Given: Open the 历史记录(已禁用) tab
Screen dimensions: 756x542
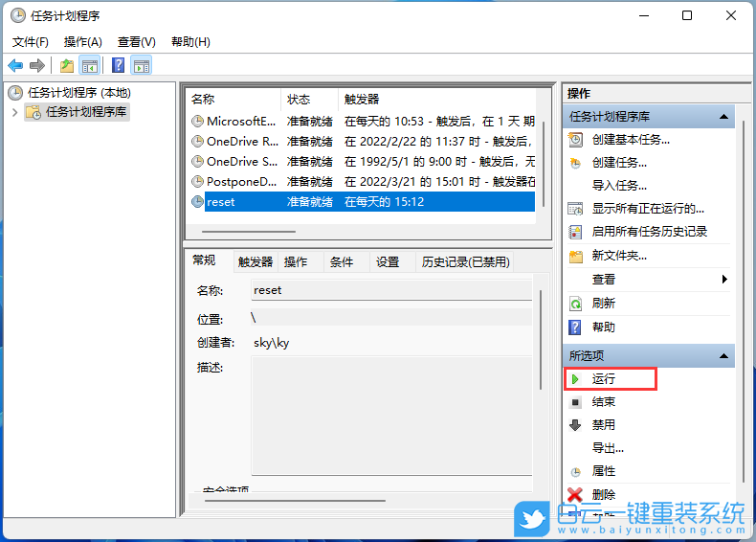Looking at the screenshot, I should [x=465, y=262].
